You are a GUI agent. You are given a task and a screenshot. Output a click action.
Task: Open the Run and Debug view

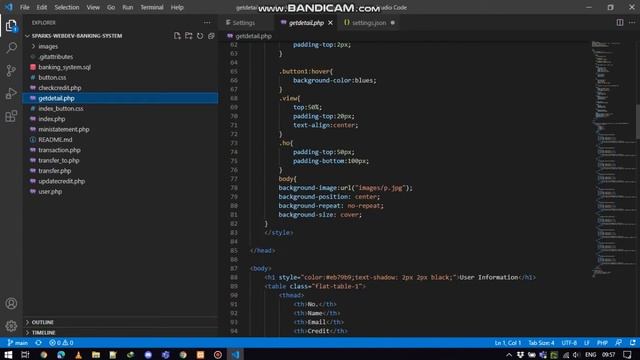point(11,93)
